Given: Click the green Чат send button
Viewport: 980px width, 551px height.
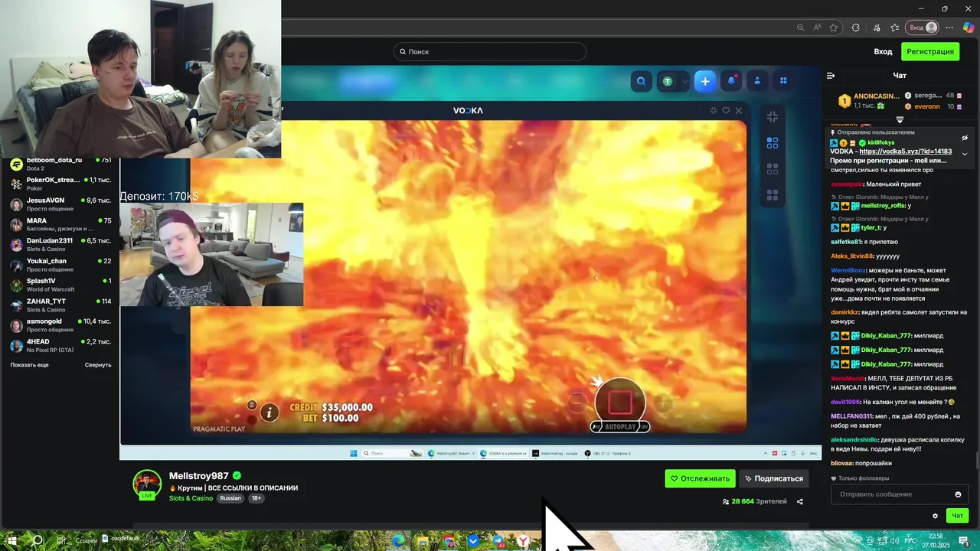Looking at the screenshot, I should [957, 516].
